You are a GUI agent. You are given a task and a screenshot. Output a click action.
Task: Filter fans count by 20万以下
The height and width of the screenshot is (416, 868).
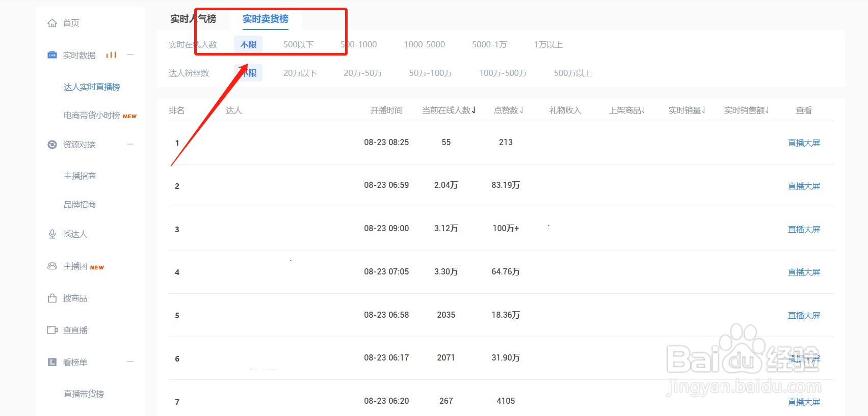(x=300, y=73)
